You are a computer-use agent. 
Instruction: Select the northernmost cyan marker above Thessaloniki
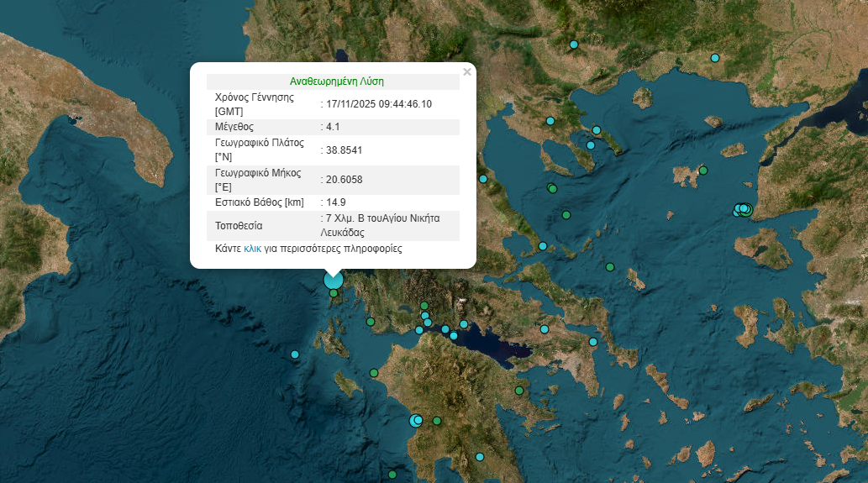574,45
